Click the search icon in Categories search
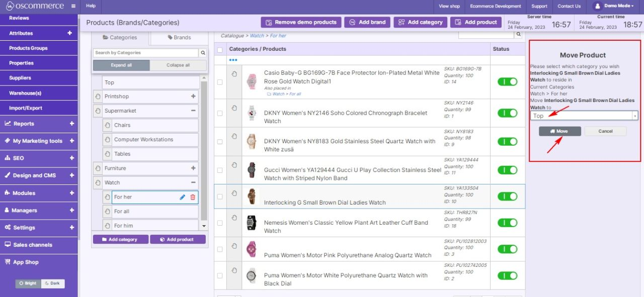The height and width of the screenshot is (297, 644). point(203,53)
